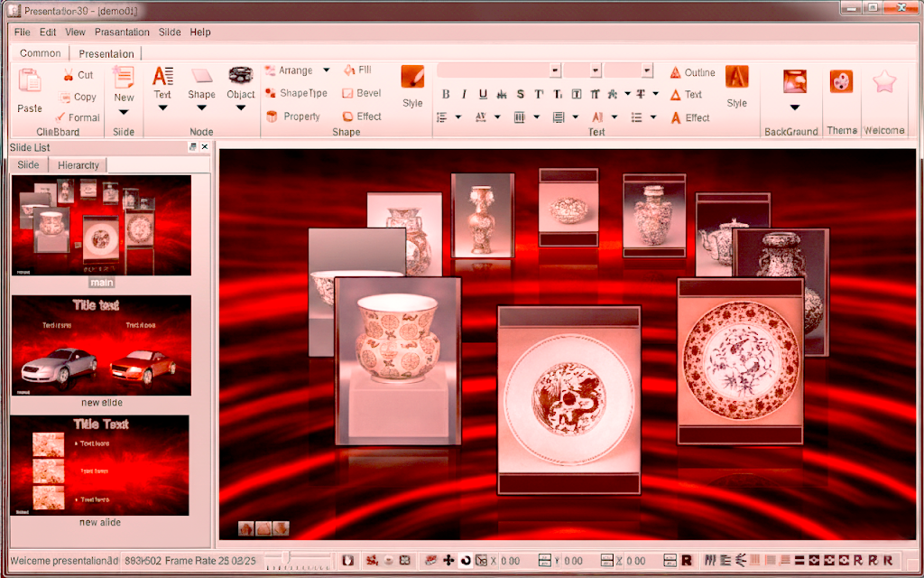Image resolution: width=924 pixels, height=578 pixels.
Task: Click the Theme icon on the ribbon
Action: pyautogui.click(x=842, y=83)
